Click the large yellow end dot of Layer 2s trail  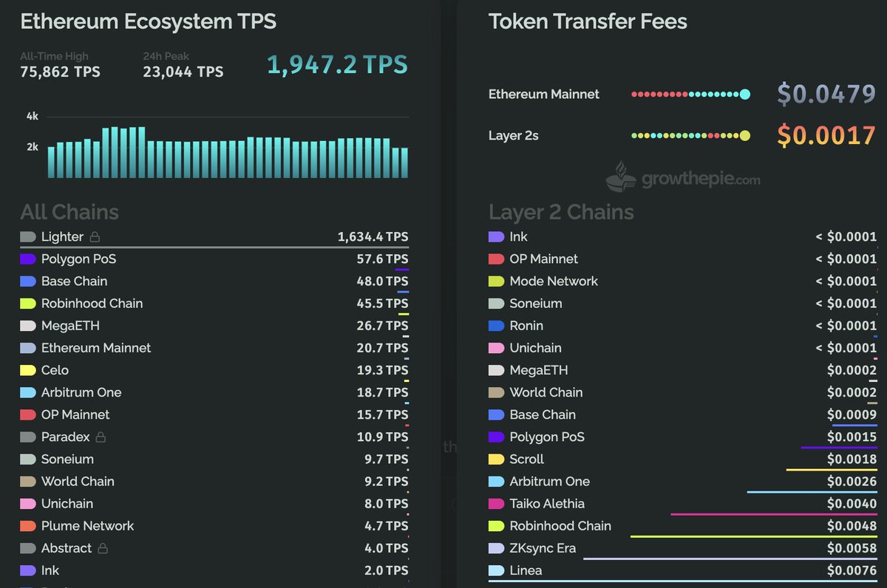click(x=744, y=135)
